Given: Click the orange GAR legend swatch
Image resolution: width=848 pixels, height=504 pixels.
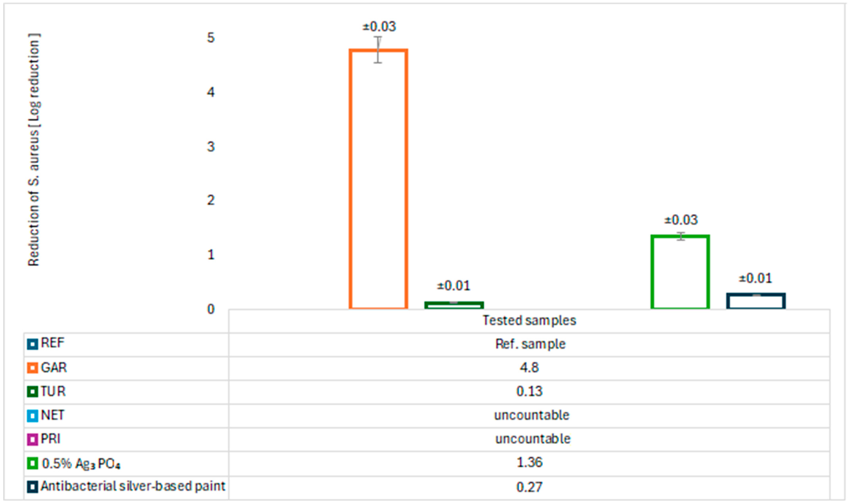Looking at the screenshot, I should 32,368.
